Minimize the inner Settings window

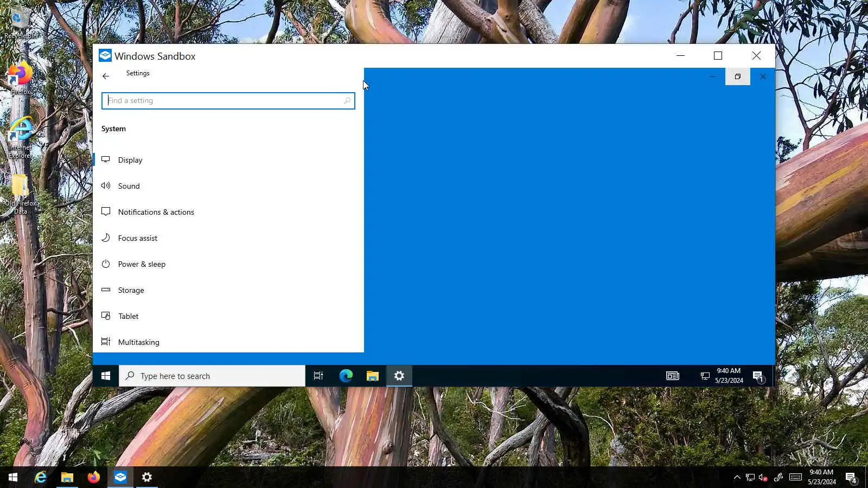click(x=713, y=76)
